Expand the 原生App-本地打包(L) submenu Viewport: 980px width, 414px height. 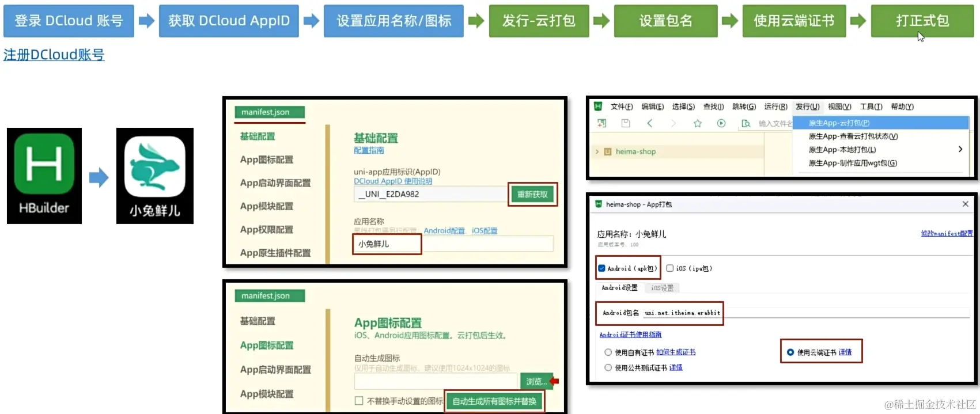[960, 150]
